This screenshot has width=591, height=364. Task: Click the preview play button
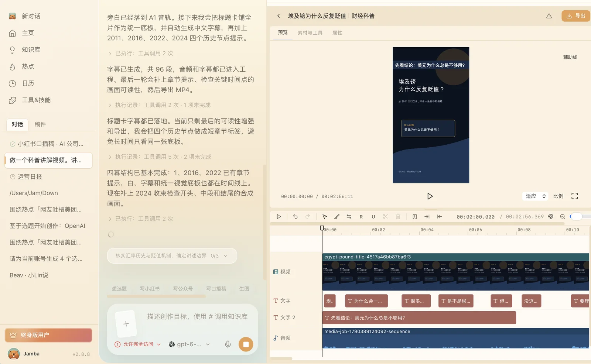click(430, 196)
